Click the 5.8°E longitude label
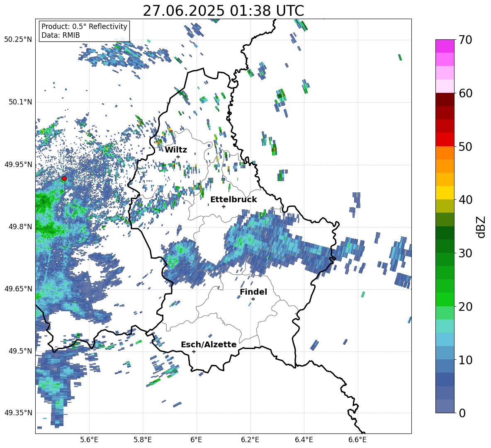 (x=143, y=440)
